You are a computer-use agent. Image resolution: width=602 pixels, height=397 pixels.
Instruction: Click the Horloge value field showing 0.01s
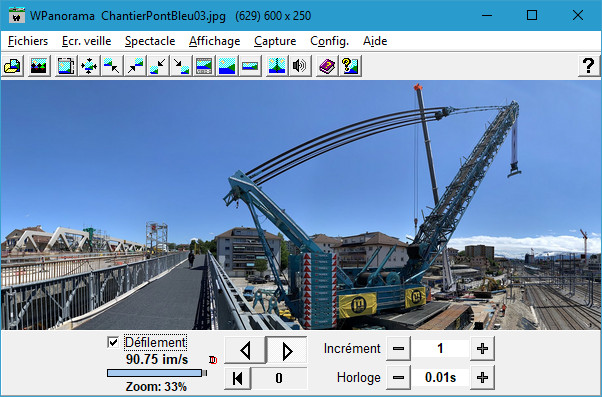[440, 377]
